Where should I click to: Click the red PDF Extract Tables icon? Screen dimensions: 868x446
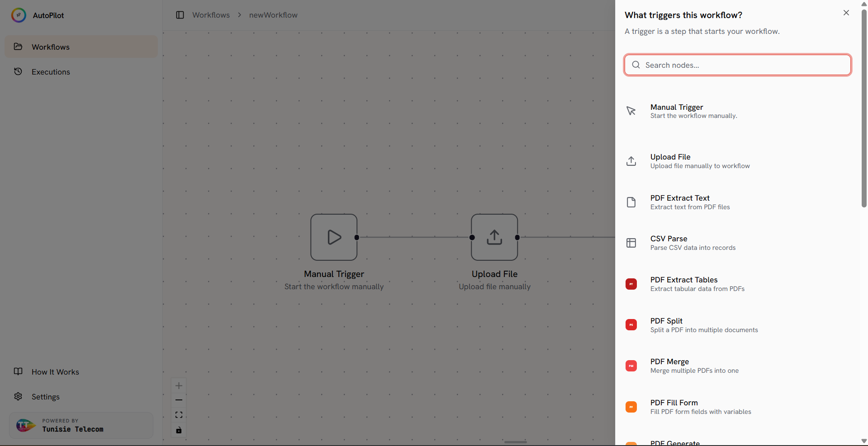(x=631, y=284)
